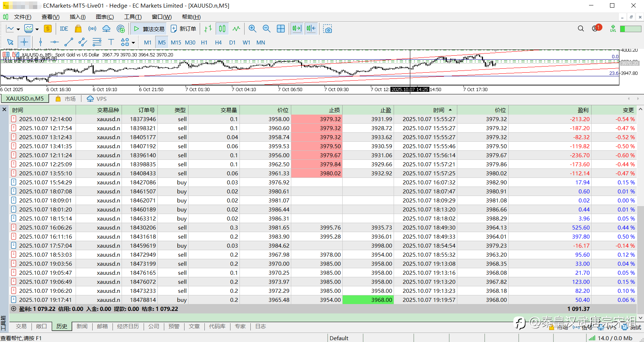Click the 新订单 new order button
This screenshot has width=644, height=342.
point(183,29)
